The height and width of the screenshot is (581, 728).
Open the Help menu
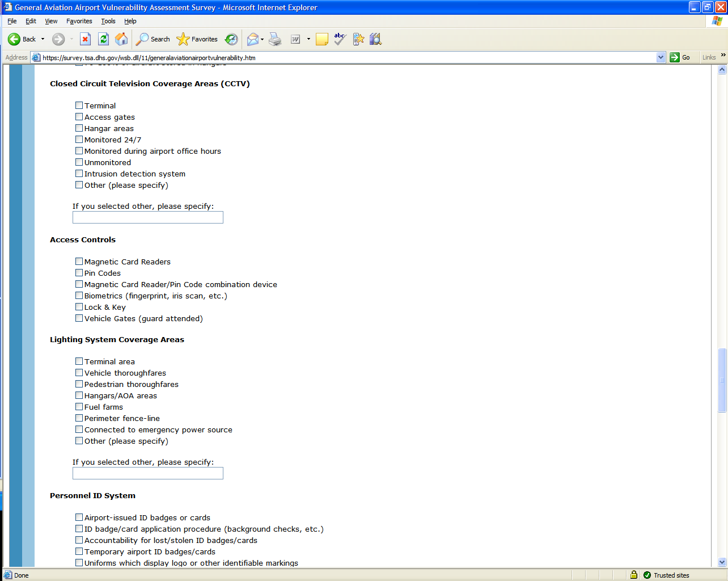[x=130, y=21]
